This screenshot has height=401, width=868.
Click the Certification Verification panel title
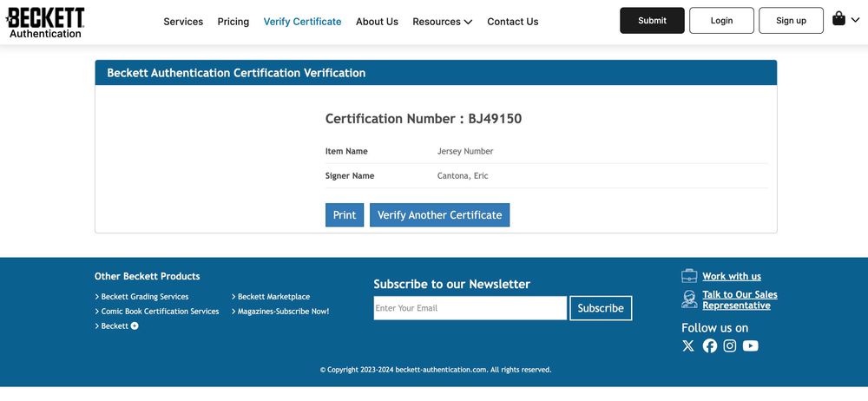[236, 73]
